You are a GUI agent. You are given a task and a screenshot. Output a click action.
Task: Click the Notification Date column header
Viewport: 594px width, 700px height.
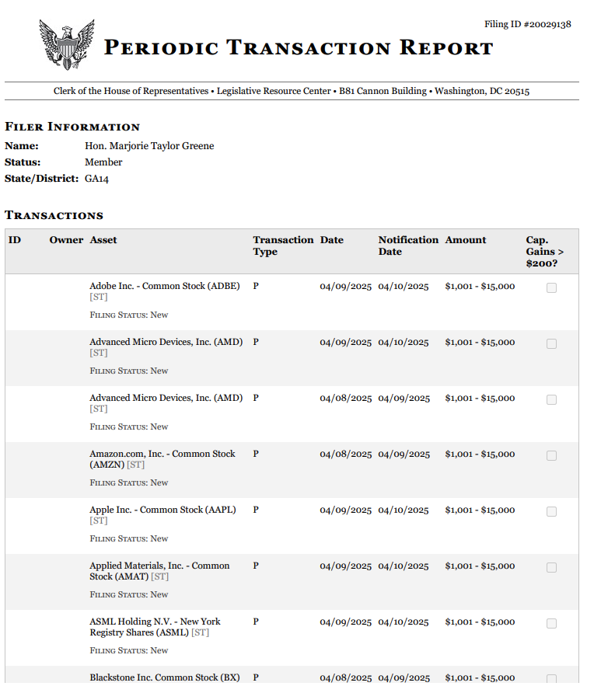pyautogui.click(x=408, y=246)
